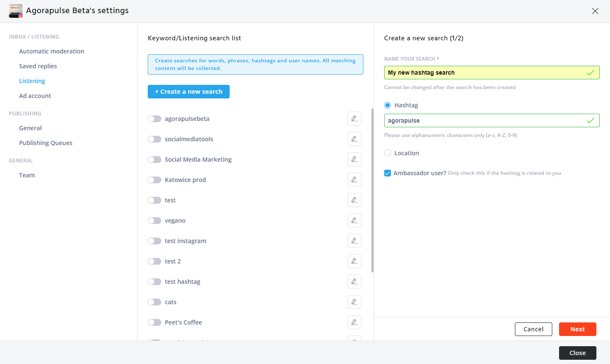This screenshot has width=610, height=364.
Task: Click the 'Peet's Coffee' search name
Action: coord(183,322)
